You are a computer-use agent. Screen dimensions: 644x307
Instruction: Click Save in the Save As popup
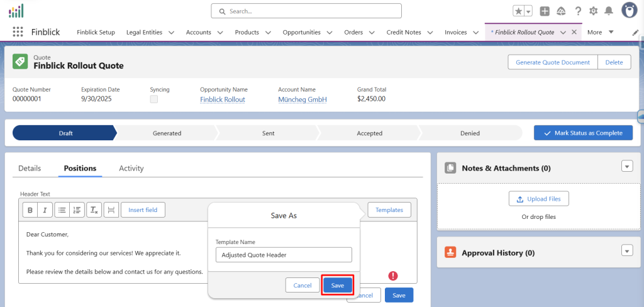[338, 285]
